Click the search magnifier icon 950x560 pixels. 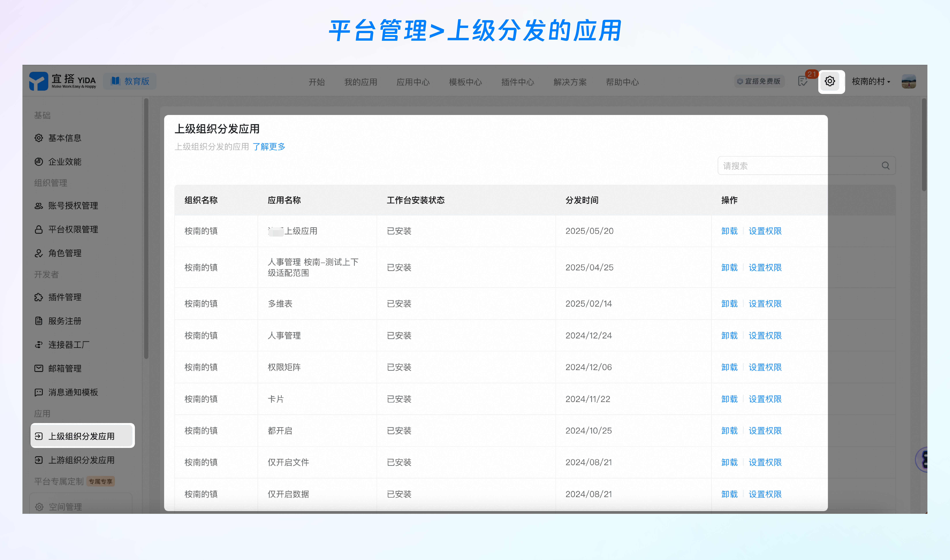click(x=886, y=166)
